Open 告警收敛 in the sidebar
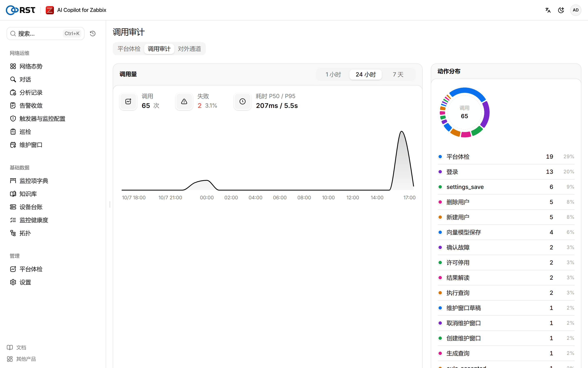588x368 pixels. [31, 105]
